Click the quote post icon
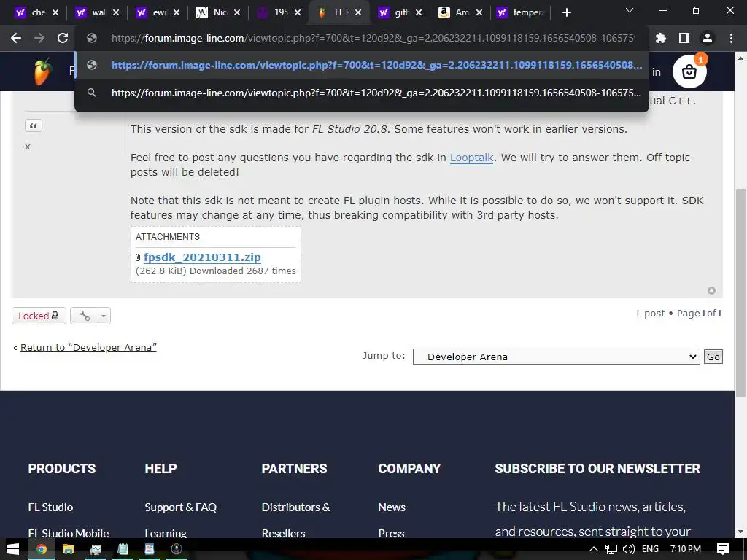This screenshot has height=560, width=747. (34, 125)
